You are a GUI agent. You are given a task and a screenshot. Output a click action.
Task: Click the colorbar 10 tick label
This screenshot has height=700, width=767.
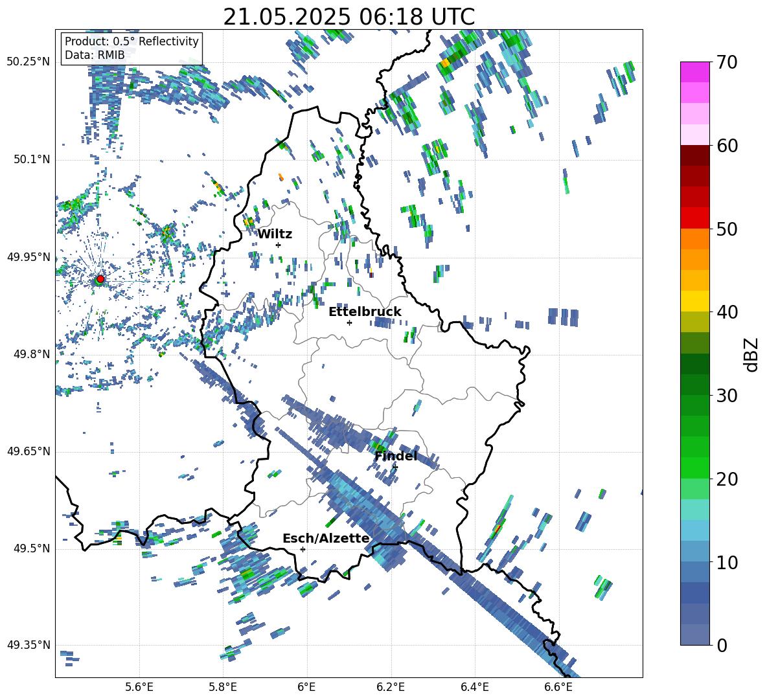(727, 562)
